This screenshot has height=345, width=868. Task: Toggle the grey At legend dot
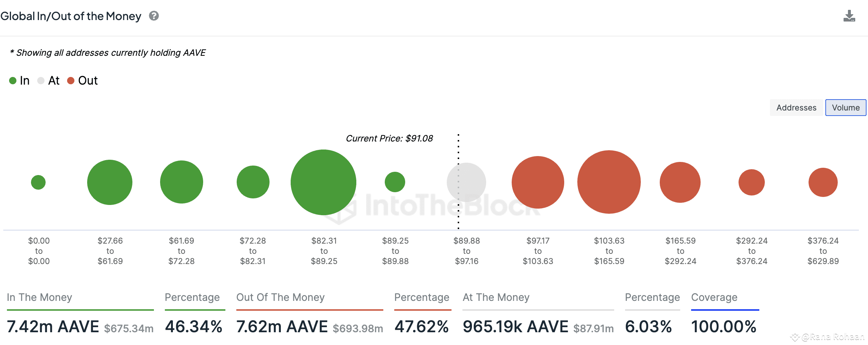(41, 81)
